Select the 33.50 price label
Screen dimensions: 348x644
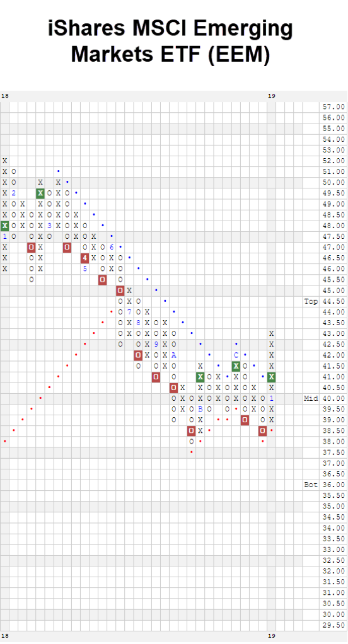pyautogui.click(x=333, y=538)
